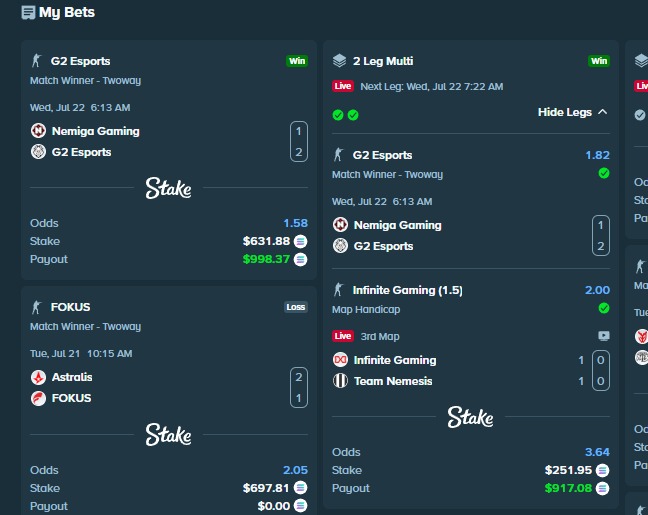Click Tue, Jul 21 10:15 AM timestamp

(x=81, y=354)
